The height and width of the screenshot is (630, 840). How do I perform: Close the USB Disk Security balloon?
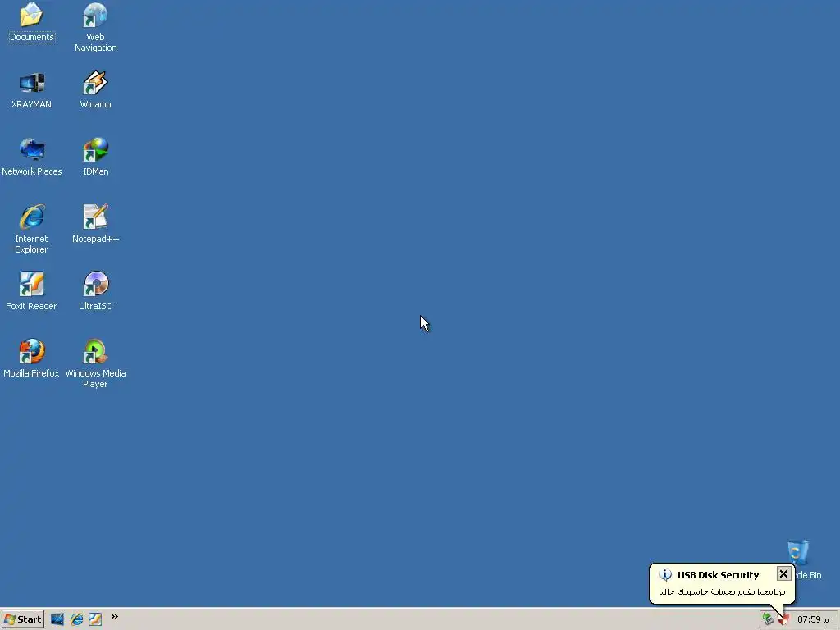(x=783, y=573)
